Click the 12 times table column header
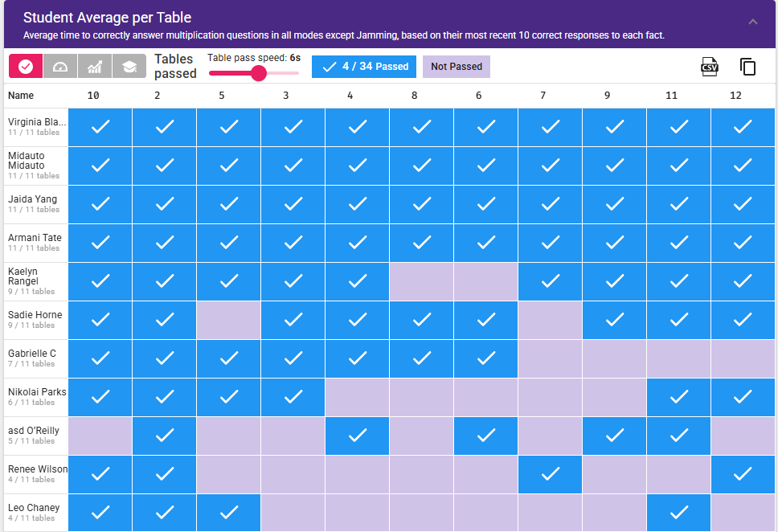The height and width of the screenshot is (532, 778). click(735, 96)
